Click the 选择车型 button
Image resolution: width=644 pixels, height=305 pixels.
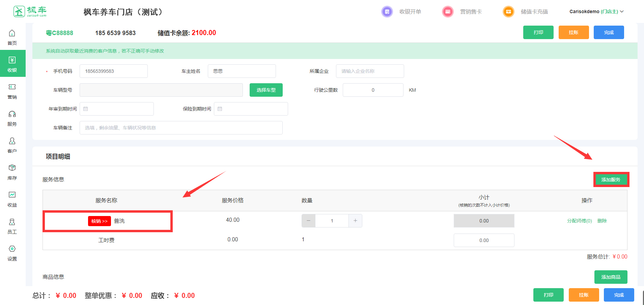click(266, 90)
